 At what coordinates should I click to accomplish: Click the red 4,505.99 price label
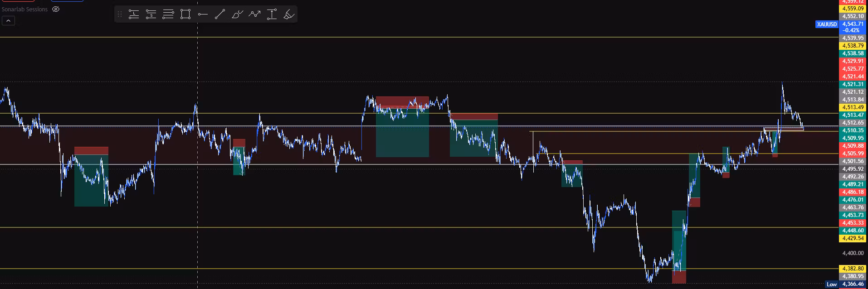click(853, 154)
